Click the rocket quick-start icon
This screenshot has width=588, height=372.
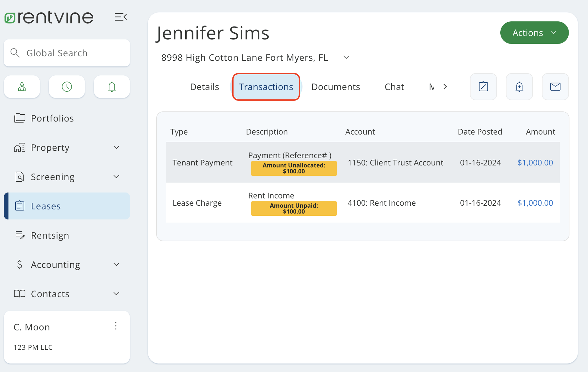tap(22, 87)
